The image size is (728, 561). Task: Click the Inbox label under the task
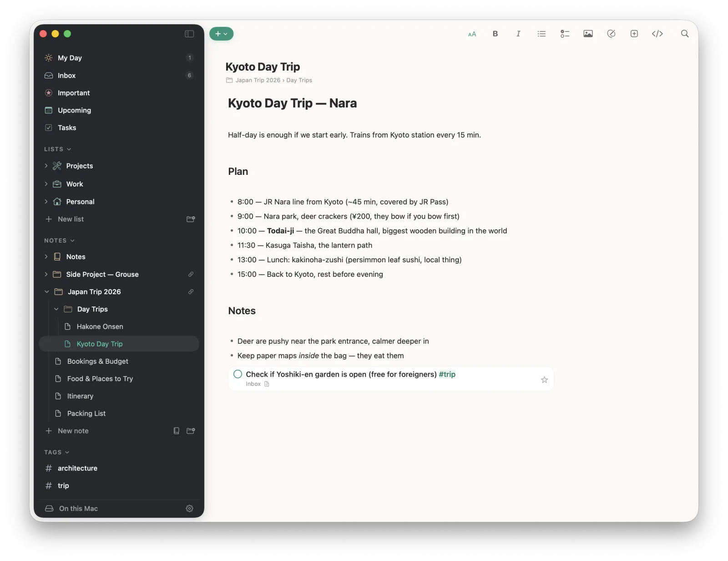coord(253,384)
